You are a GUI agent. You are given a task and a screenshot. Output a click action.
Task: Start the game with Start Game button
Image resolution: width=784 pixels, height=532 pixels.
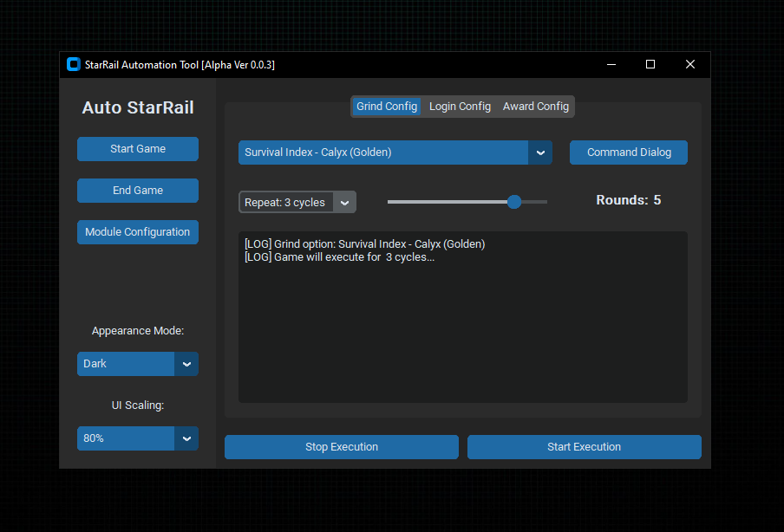[138, 149]
